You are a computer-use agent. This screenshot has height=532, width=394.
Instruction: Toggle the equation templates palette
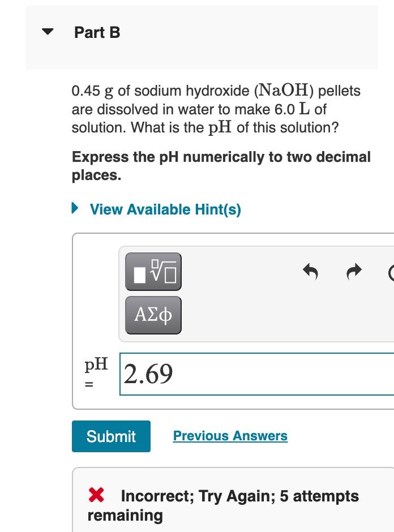(152, 272)
